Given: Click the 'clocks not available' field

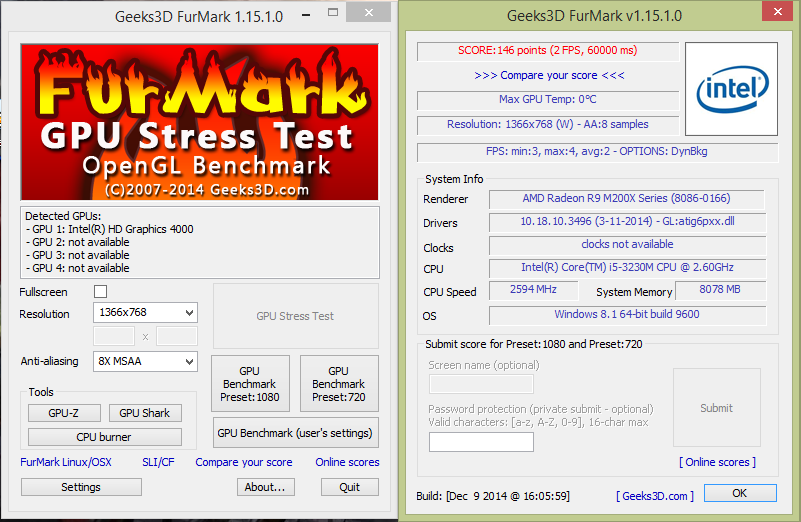Looking at the screenshot, I should pos(627,245).
